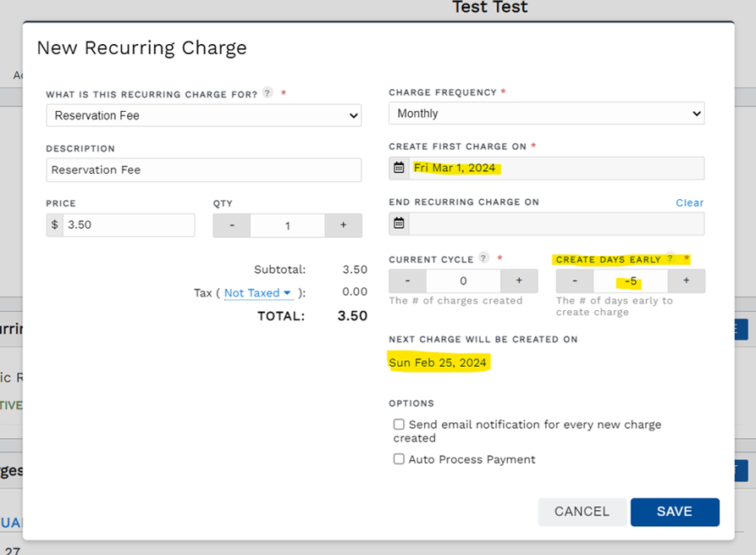Increase quantity with plus button
The width and height of the screenshot is (756, 555).
click(343, 225)
